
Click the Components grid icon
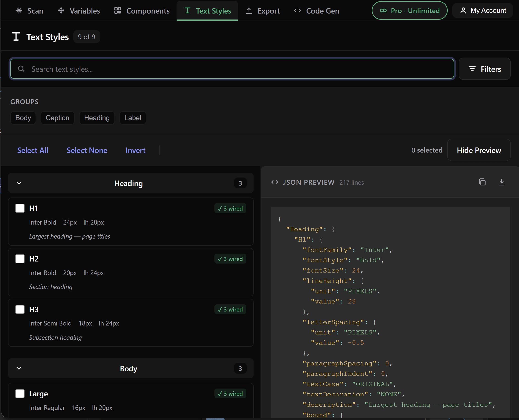coord(117,10)
